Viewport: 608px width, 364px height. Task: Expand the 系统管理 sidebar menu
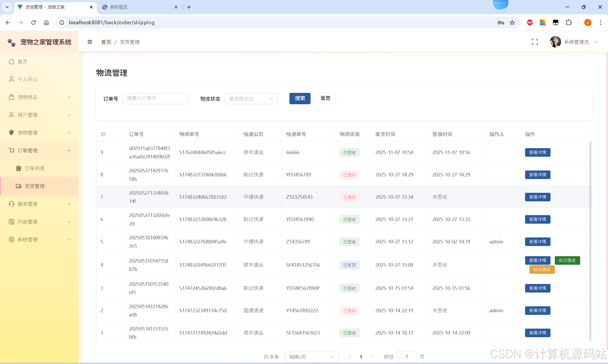pos(39,239)
